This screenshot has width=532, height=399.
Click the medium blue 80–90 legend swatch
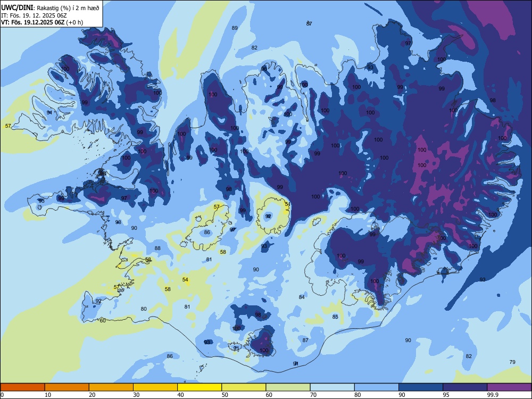[x=377, y=387]
